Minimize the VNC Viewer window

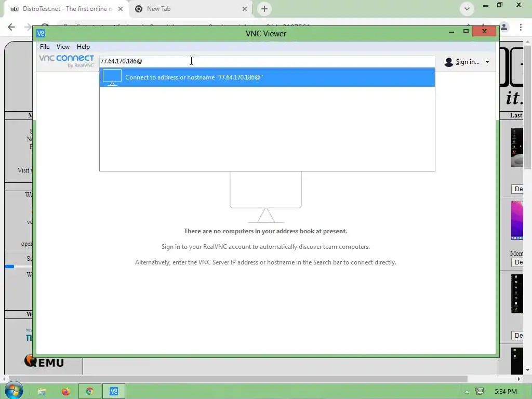click(x=451, y=32)
